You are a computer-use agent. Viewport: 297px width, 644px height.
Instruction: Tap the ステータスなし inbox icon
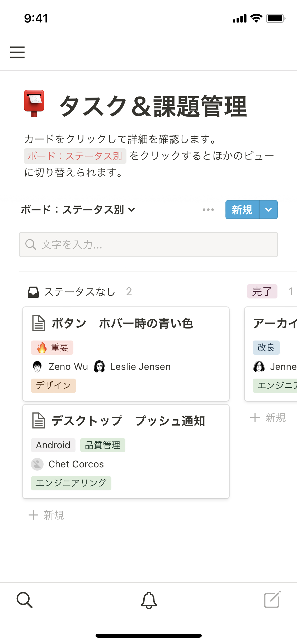pos(33,292)
